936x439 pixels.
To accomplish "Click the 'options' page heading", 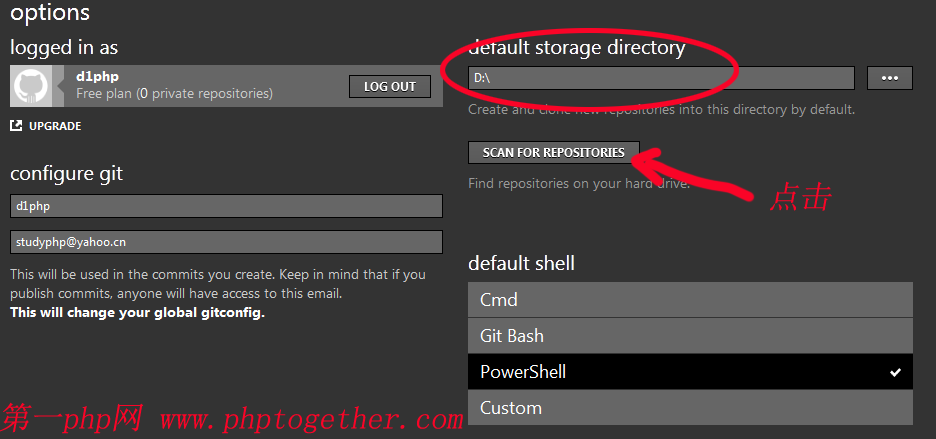I will click(x=50, y=13).
